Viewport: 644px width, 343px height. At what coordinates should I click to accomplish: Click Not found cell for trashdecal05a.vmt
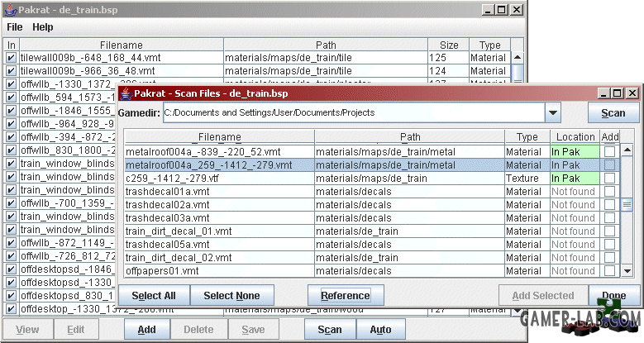coord(574,244)
